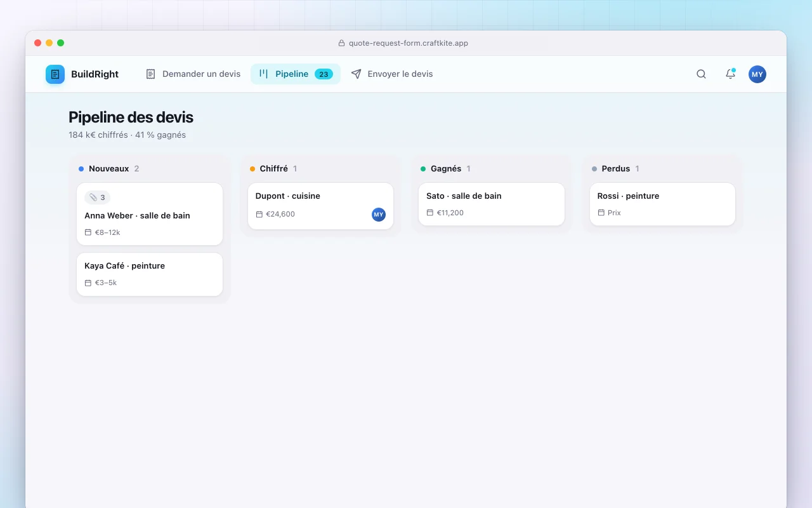Click the €3–5k estimate on Kaya Café card

pos(106,283)
